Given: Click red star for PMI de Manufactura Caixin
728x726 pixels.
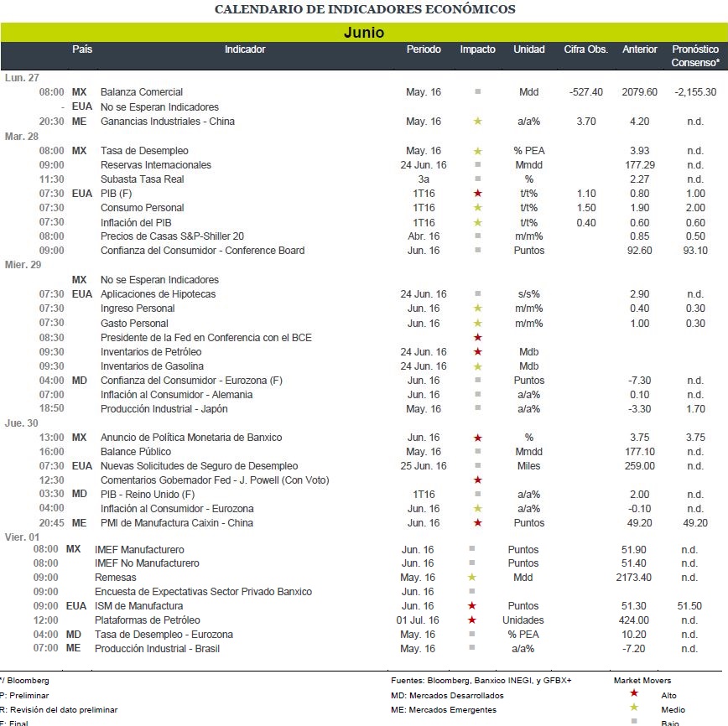Looking at the screenshot, I should (477, 523).
